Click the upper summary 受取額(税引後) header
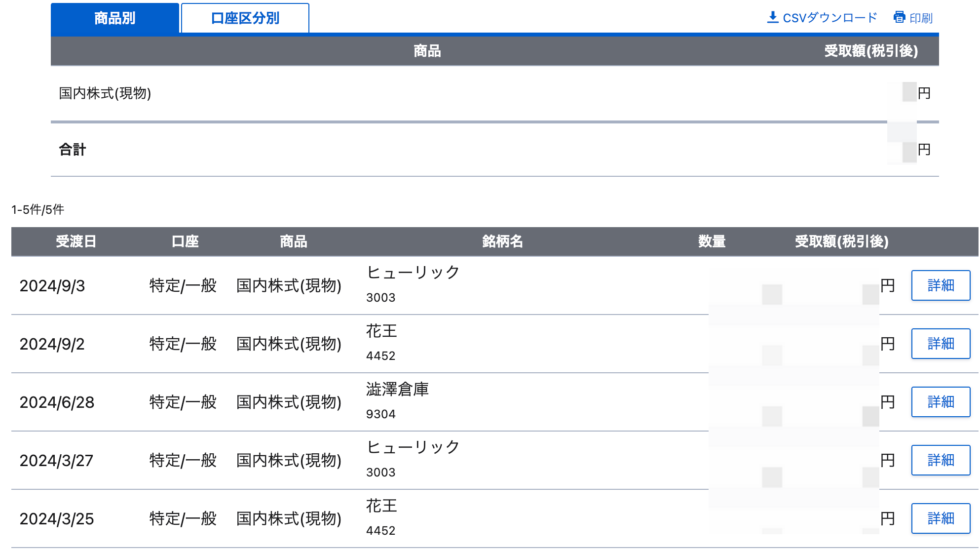The image size is (980, 553). [x=871, y=51]
